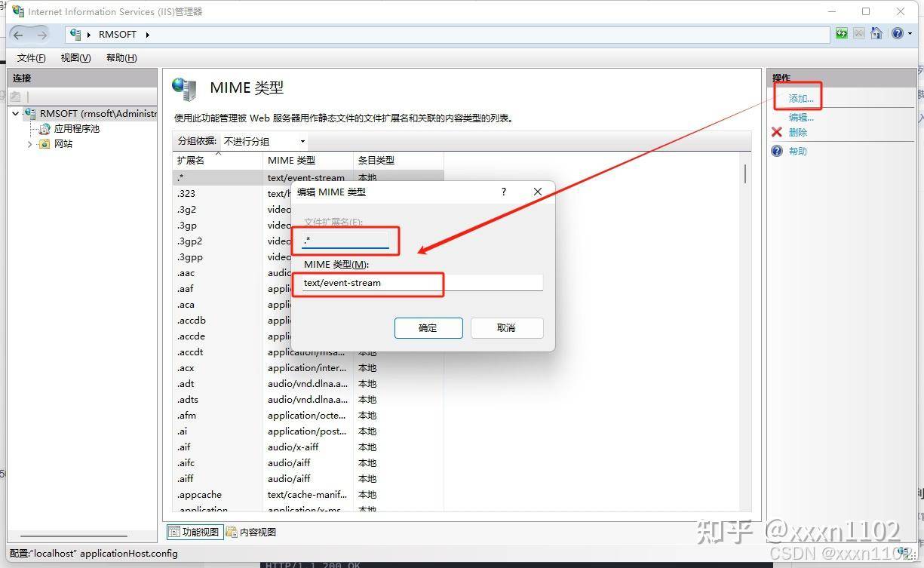Collapse the RMSOFT server tree node
Screen dimensions: 924x568
point(16,114)
